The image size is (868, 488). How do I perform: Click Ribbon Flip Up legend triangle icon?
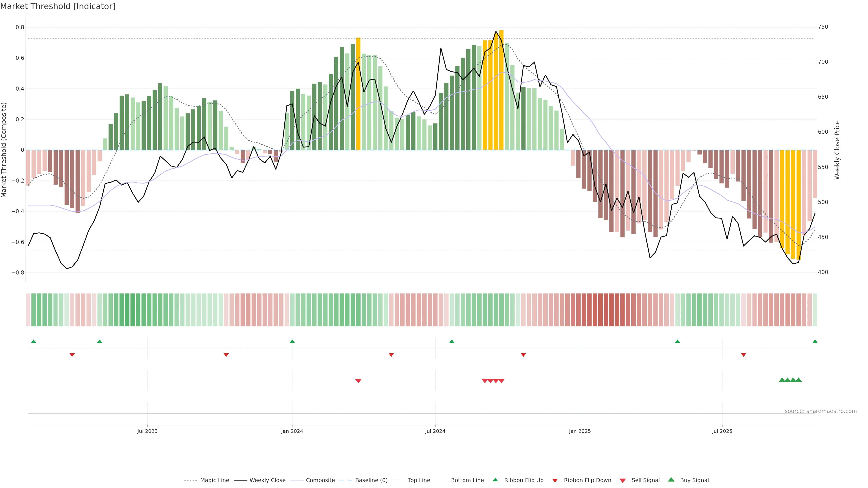(495, 480)
